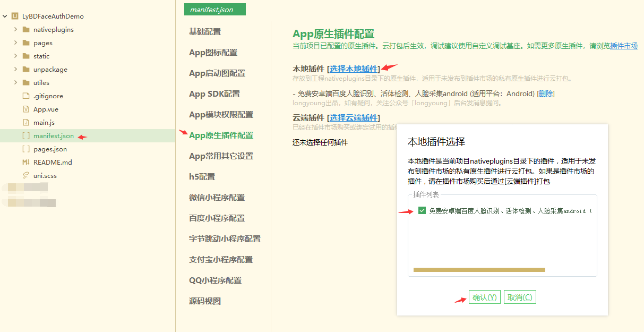Expand the unpackage folder arrow
Screen dimensions: 644x332
pos(16,70)
